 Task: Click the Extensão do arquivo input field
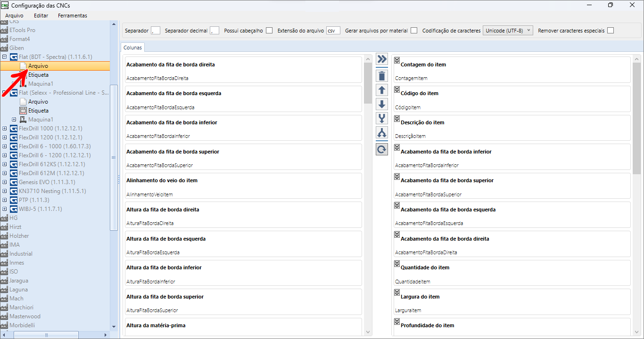tap(333, 31)
